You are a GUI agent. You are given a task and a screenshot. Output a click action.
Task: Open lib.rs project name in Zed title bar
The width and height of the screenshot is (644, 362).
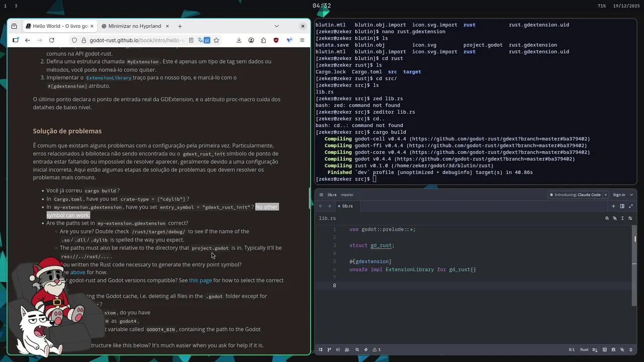click(332, 195)
